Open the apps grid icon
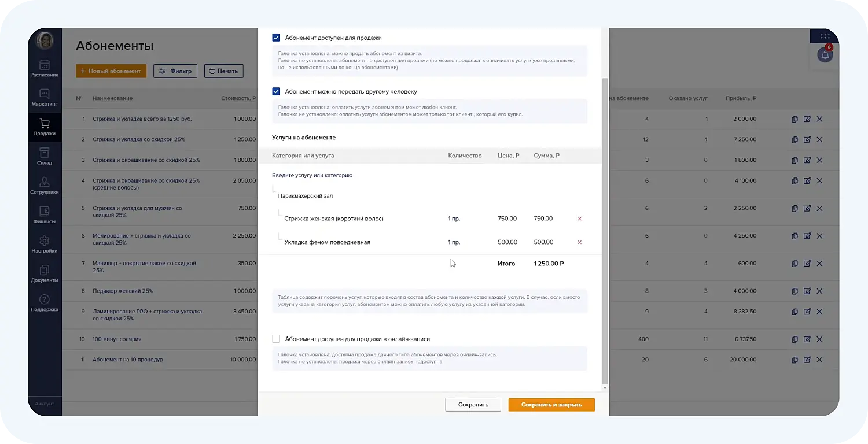The height and width of the screenshot is (444, 868). 825,36
